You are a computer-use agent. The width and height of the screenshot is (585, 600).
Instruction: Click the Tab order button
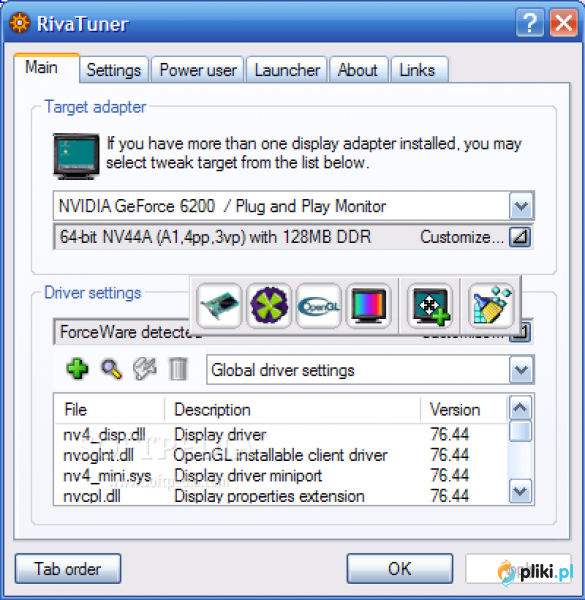(x=68, y=569)
